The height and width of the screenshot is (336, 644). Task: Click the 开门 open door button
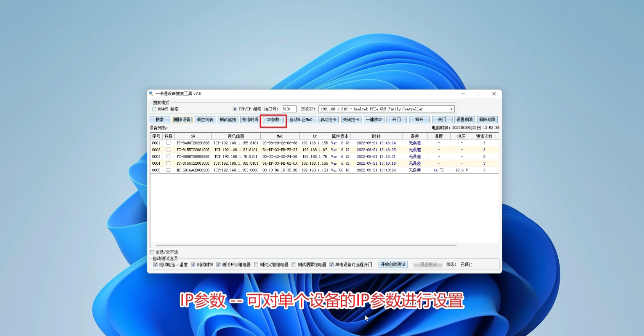pos(397,120)
